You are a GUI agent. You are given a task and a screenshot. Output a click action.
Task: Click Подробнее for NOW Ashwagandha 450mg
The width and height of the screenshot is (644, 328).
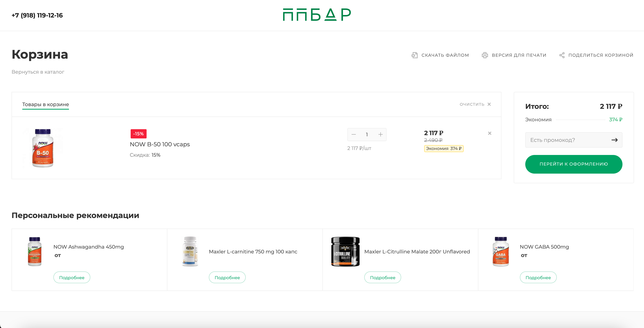pos(72,277)
